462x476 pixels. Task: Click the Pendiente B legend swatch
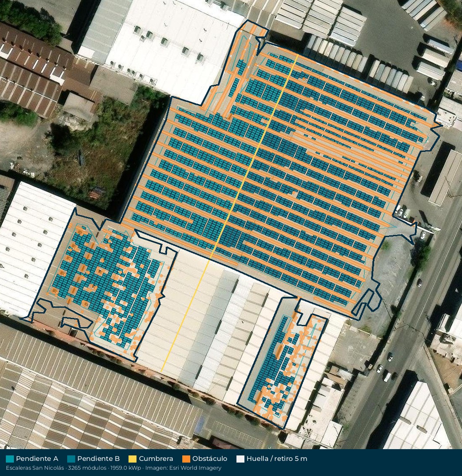pos(71,459)
